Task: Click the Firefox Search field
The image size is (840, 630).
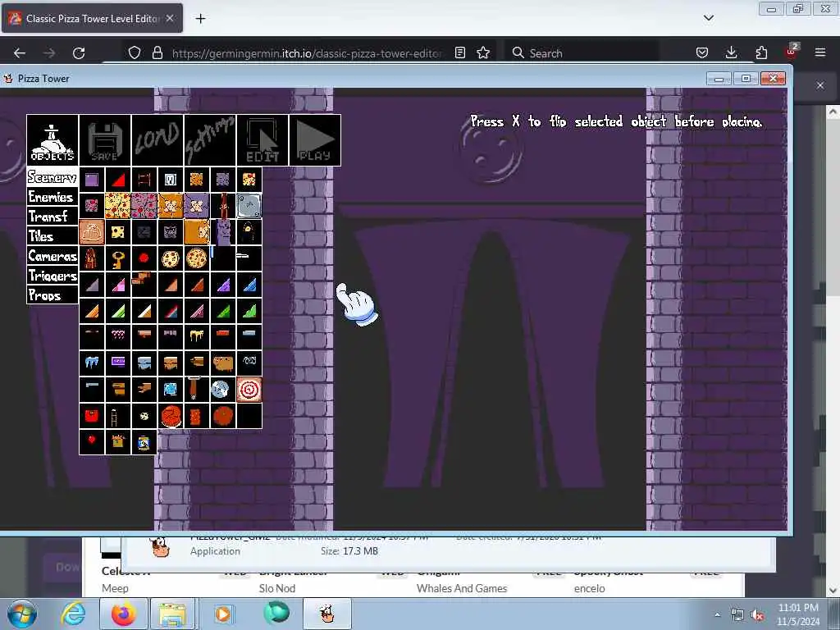Action: pyautogui.click(x=582, y=53)
